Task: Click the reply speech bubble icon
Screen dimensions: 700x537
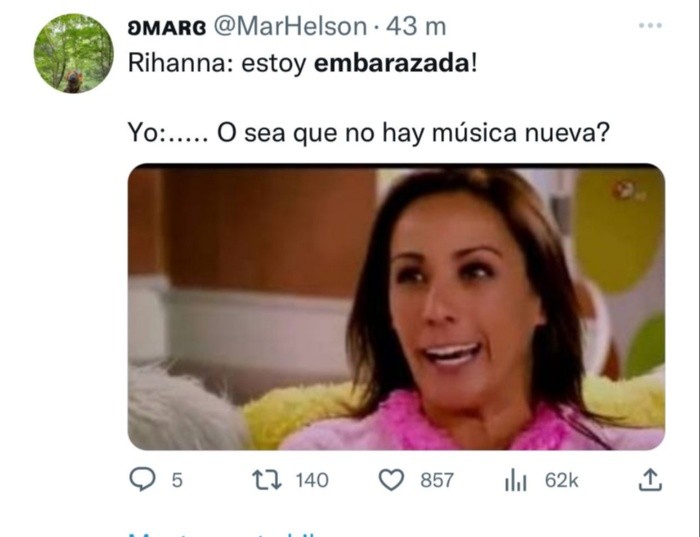Action: click(x=142, y=480)
